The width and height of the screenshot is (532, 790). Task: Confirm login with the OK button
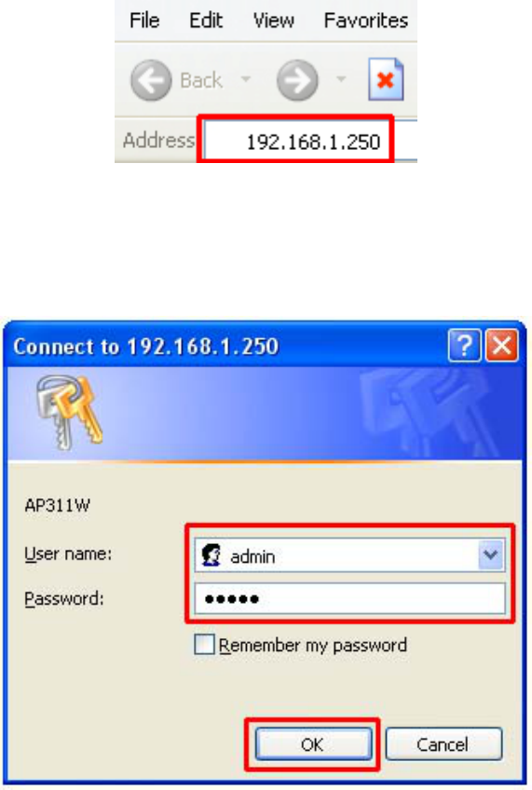click(x=313, y=744)
